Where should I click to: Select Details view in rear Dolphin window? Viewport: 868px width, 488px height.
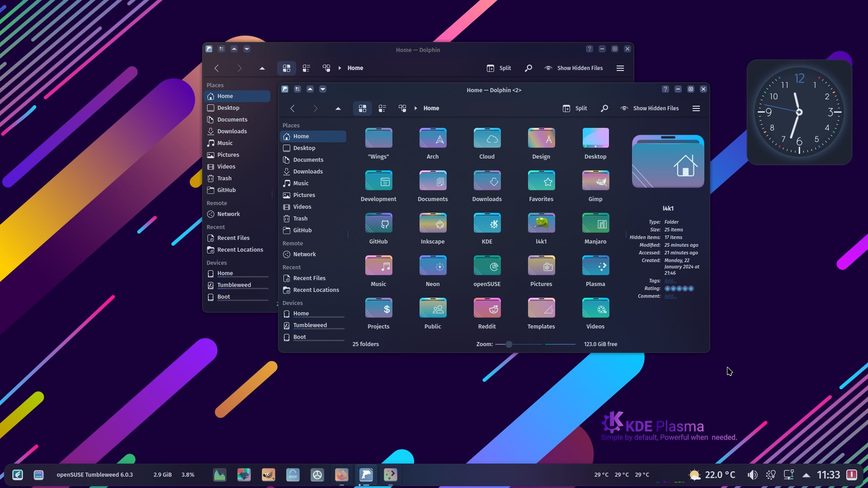[x=326, y=68]
